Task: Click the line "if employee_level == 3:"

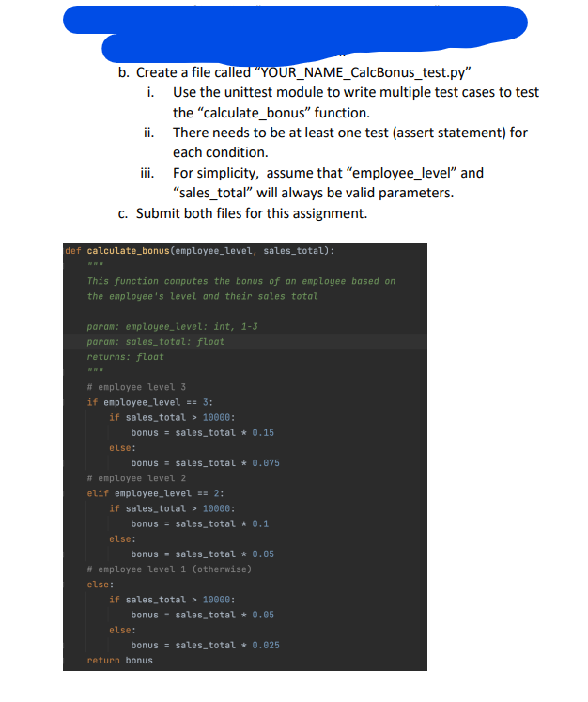Action: (x=150, y=402)
